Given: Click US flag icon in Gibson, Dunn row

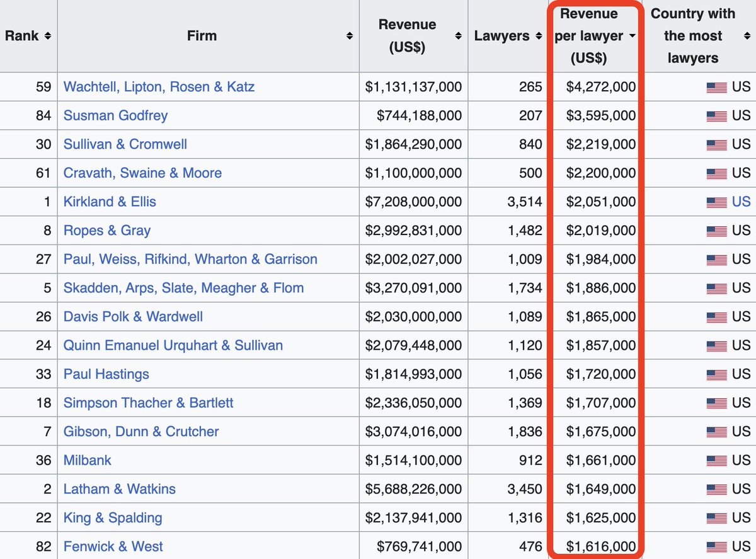Looking at the screenshot, I should tap(717, 432).
